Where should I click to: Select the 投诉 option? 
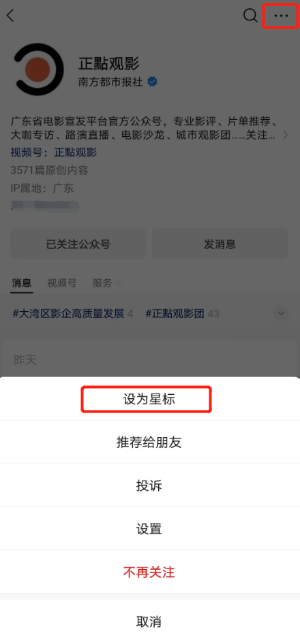coord(150,485)
